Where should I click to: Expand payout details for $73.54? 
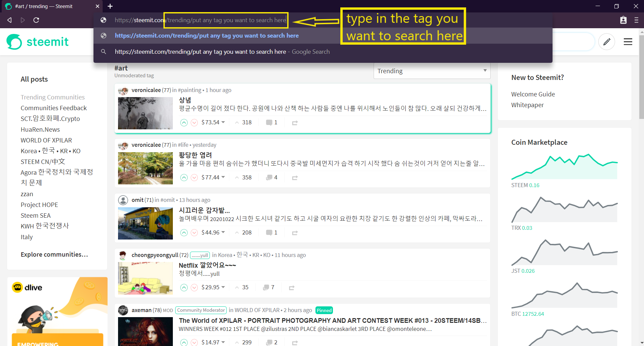click(213, 122)
